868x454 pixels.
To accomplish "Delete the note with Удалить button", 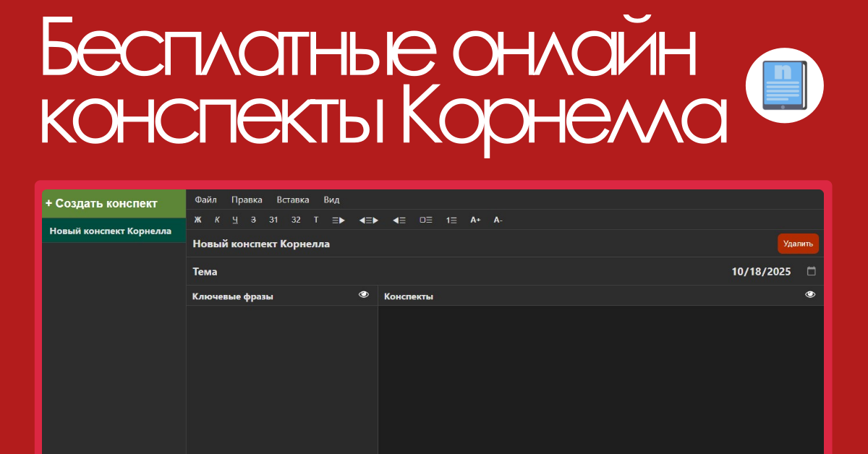I will (x=798, y=244).
